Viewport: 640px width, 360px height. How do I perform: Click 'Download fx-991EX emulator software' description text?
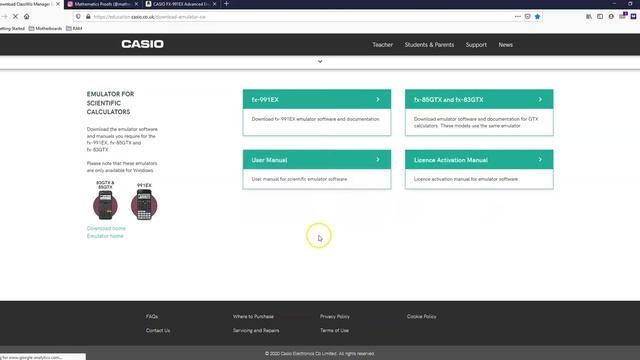point(316,119)
